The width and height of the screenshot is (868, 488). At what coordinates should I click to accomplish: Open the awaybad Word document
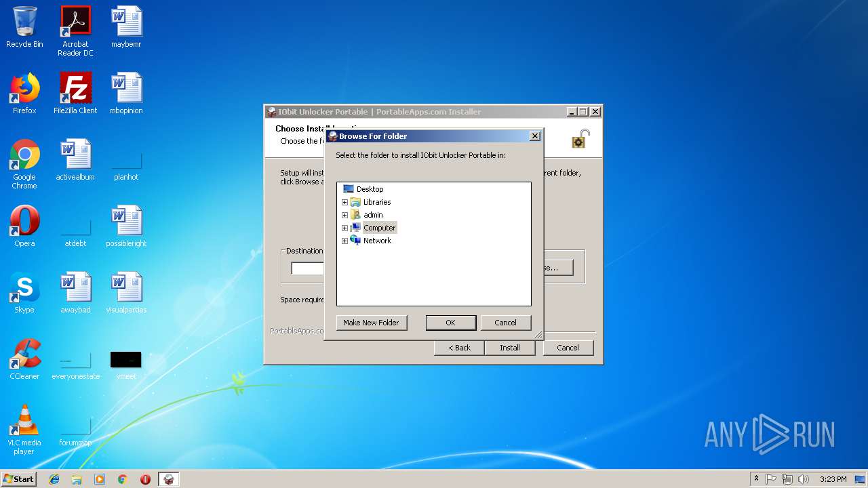tap(75, 293)
